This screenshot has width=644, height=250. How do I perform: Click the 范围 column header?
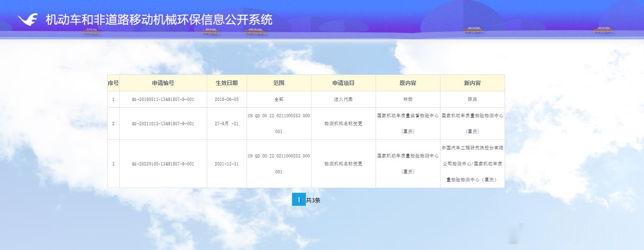[x=279, y=83]
